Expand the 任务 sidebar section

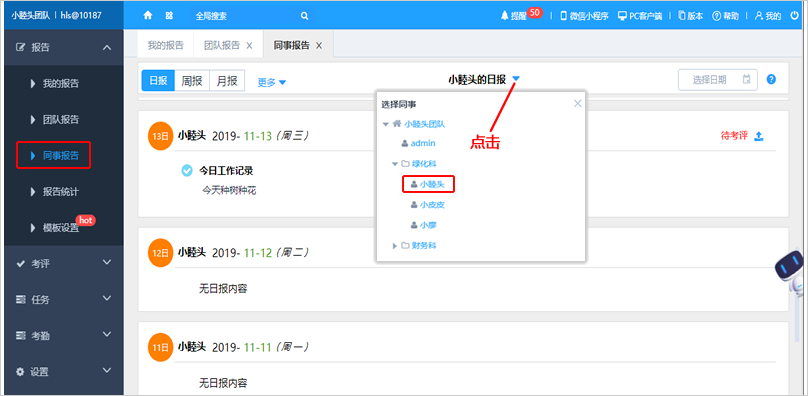click(x=64, y=300)
